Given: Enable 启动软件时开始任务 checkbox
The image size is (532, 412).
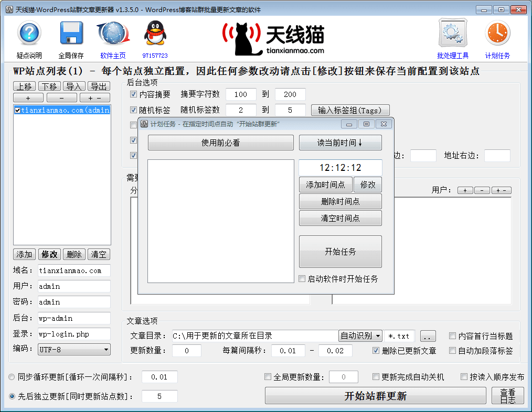Looking at the screenshot, I should point(302,279).
